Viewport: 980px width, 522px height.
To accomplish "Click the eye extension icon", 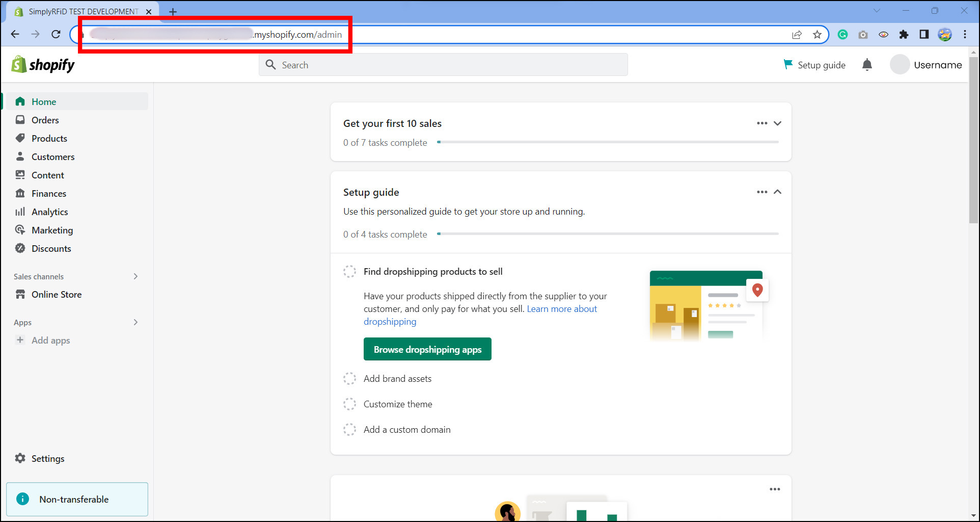I will coord(883,34).
